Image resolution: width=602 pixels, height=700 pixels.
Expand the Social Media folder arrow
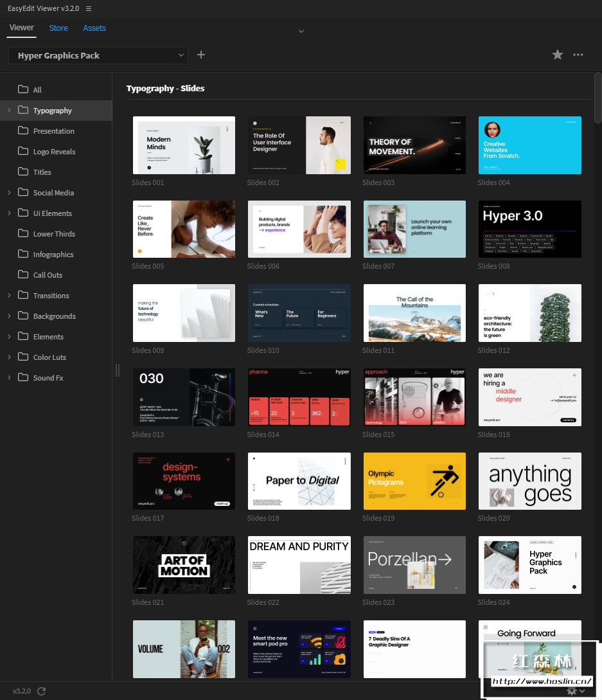[x=9, y=193]
